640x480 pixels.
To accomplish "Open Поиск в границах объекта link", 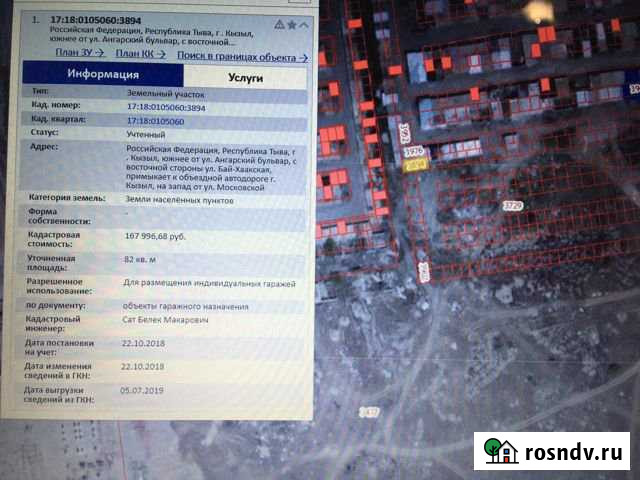I will [x=242, y=57].
